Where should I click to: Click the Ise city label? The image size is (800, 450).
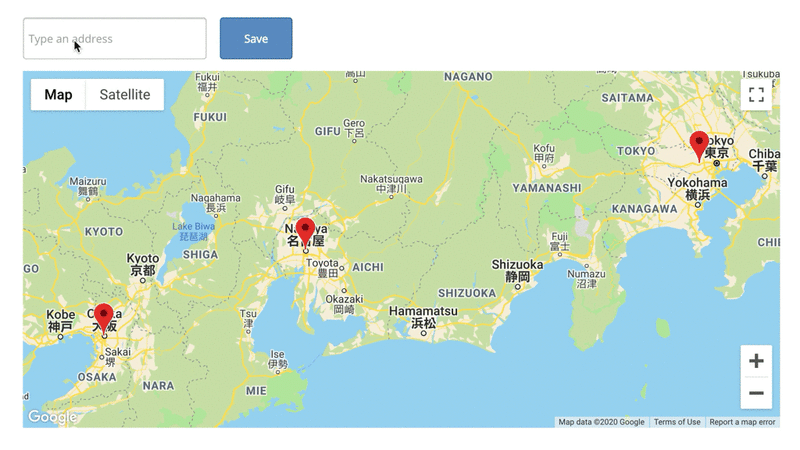(x=278, y=359)
